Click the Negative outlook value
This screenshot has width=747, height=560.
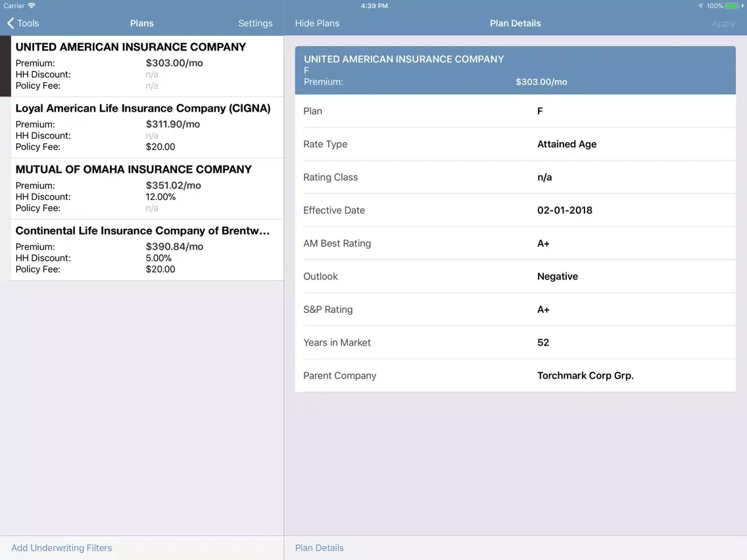click(x=558, y=277)
